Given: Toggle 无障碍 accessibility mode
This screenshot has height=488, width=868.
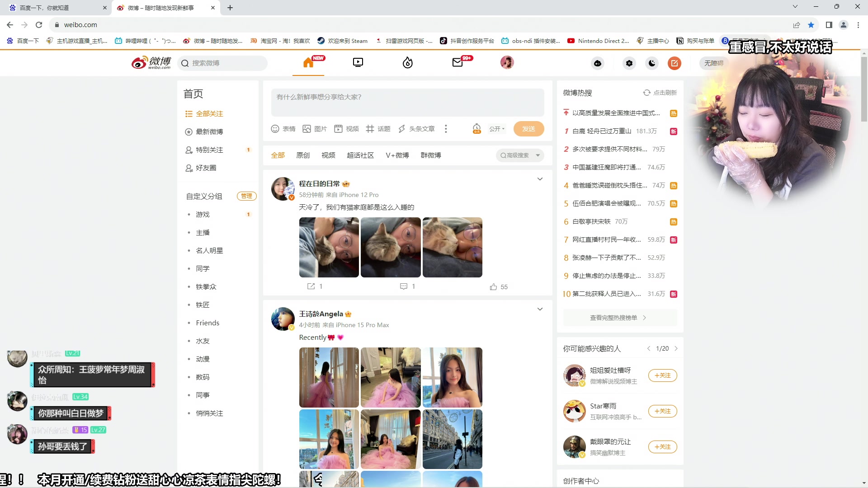Looking at the screenshot, I should 714,63.
